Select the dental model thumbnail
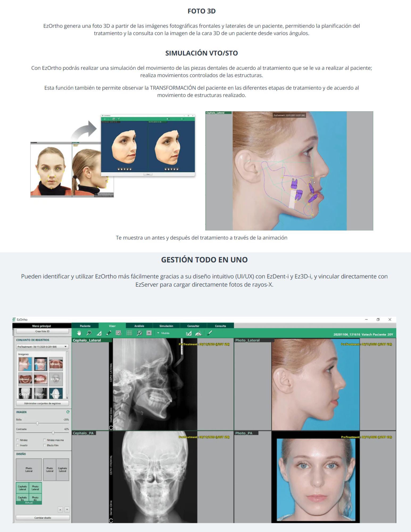Screen dimensions: 411x532 (x=56, y=393)
